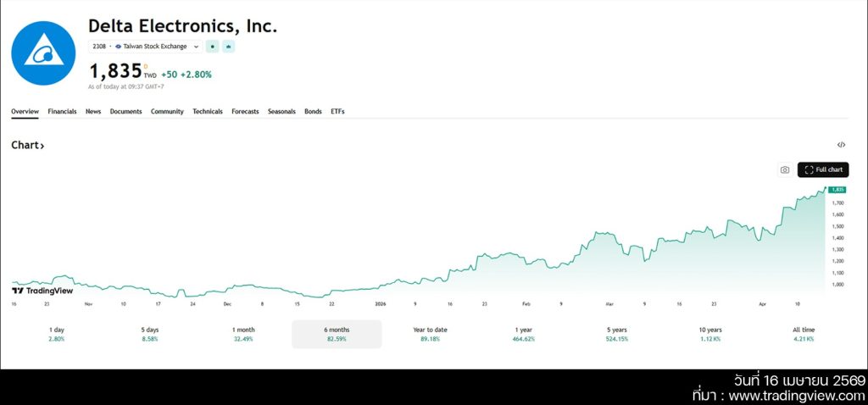Open the embed code icon

841,145
